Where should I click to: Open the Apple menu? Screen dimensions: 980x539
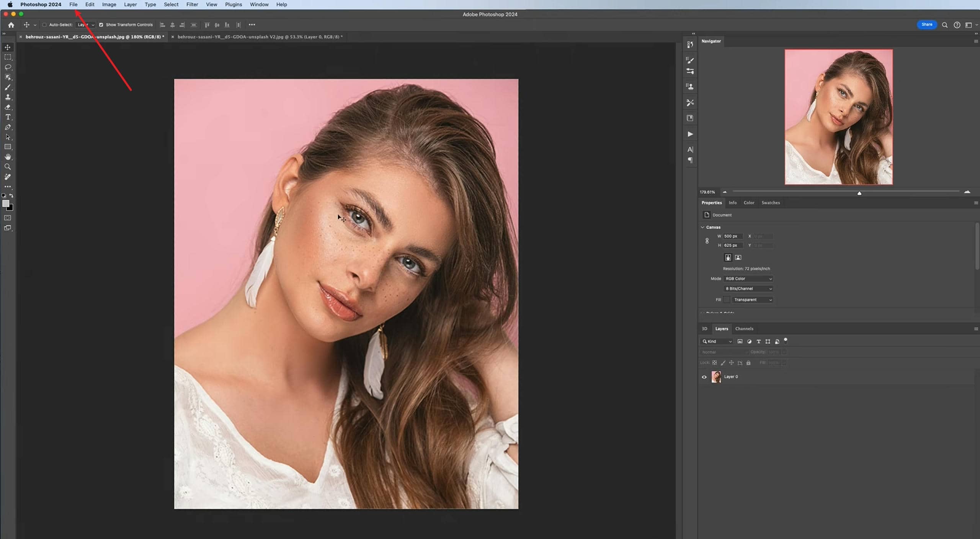point(10,5)
